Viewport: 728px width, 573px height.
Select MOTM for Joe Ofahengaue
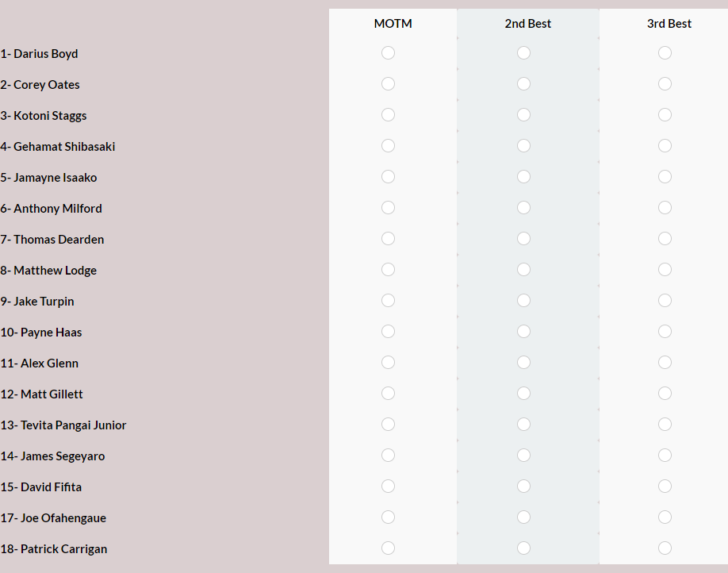pos(388,517)
